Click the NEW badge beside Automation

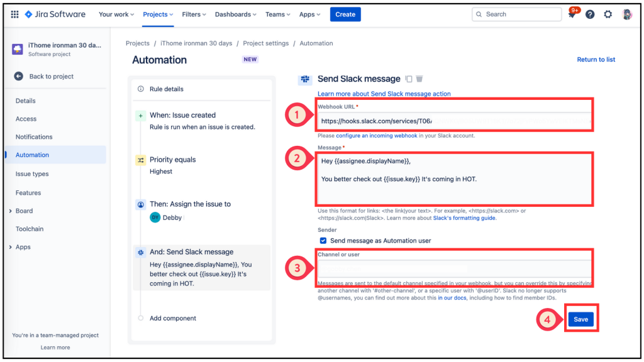click(250, 60)
